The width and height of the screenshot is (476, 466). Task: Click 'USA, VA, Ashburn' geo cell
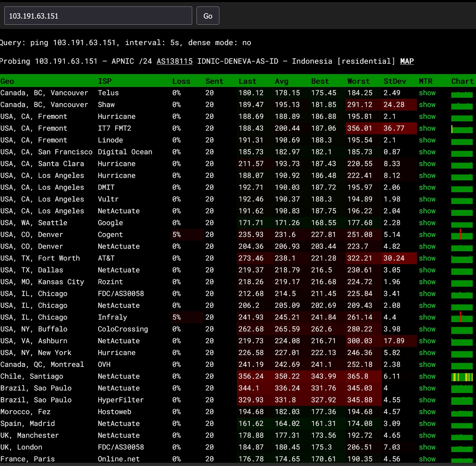34,341
